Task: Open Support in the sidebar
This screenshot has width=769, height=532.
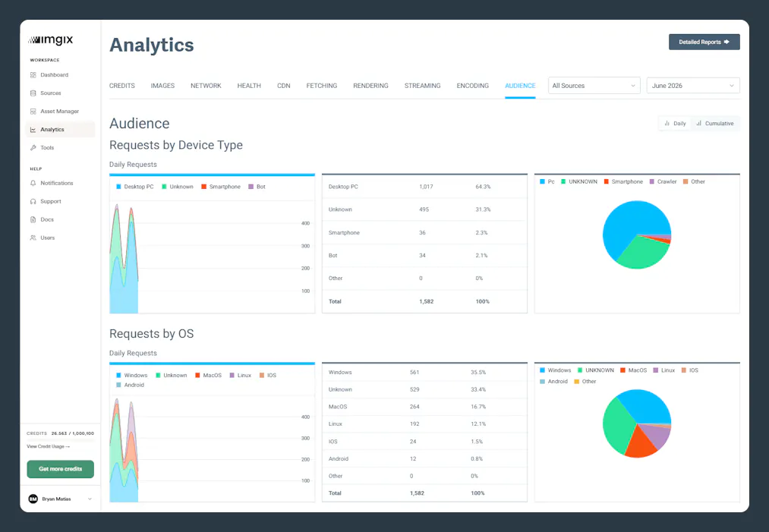Action: pos(60,202)
